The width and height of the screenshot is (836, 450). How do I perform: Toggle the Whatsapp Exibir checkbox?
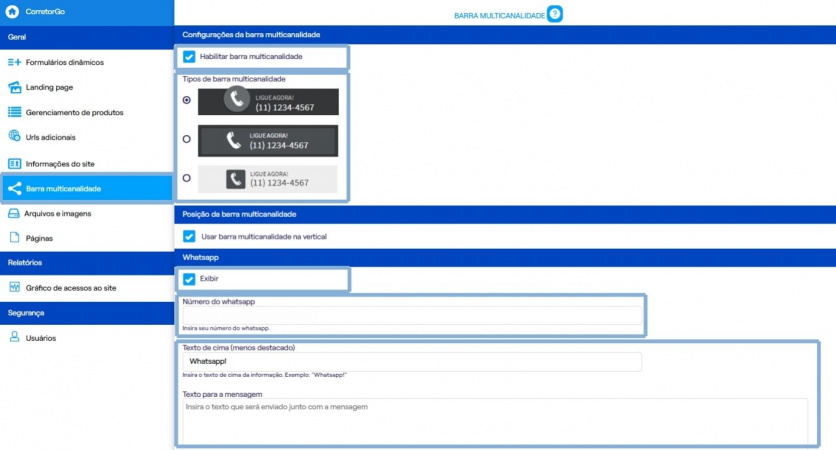[x=189, y=279]
